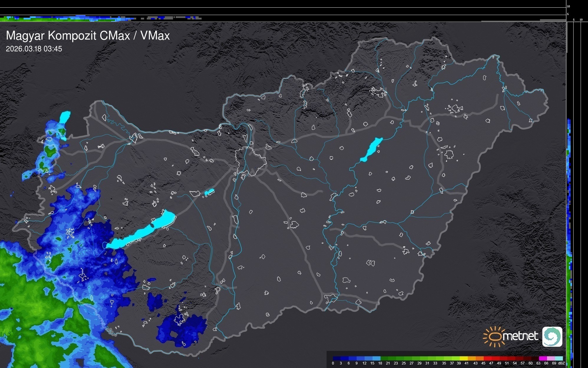The height and width of the screenshot is (368, 588).
Task: Click the Magyar Kompozit CMax / VMax title
Action: pyautogui.click(x=88, y=36)
